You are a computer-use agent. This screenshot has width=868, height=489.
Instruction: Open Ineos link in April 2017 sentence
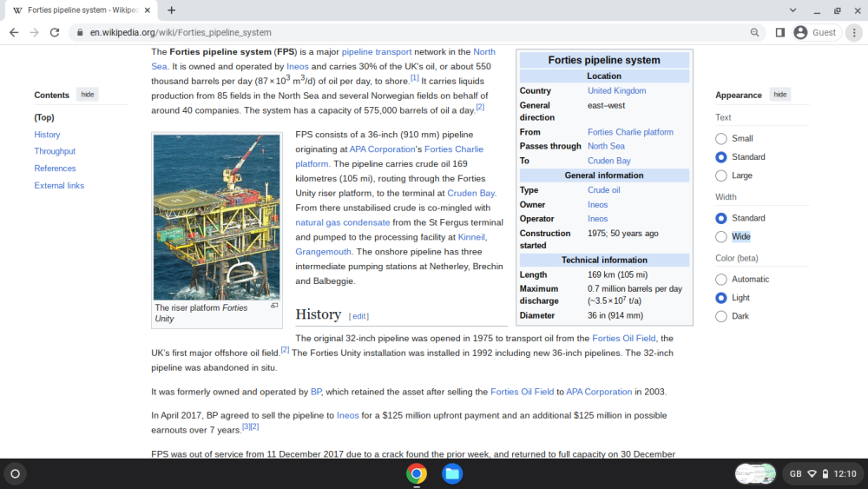pyautogui.click(x=348, y=415)
